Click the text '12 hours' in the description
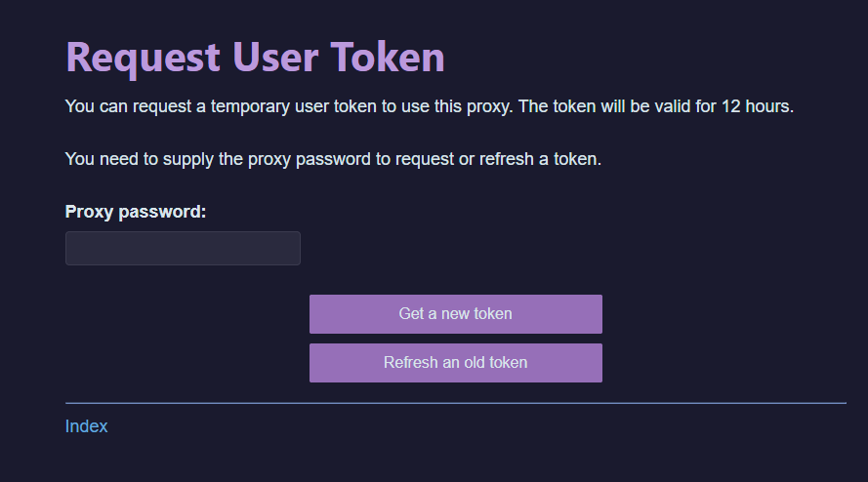Viewport: 868px width, 482px height. [x=758, y=105]
